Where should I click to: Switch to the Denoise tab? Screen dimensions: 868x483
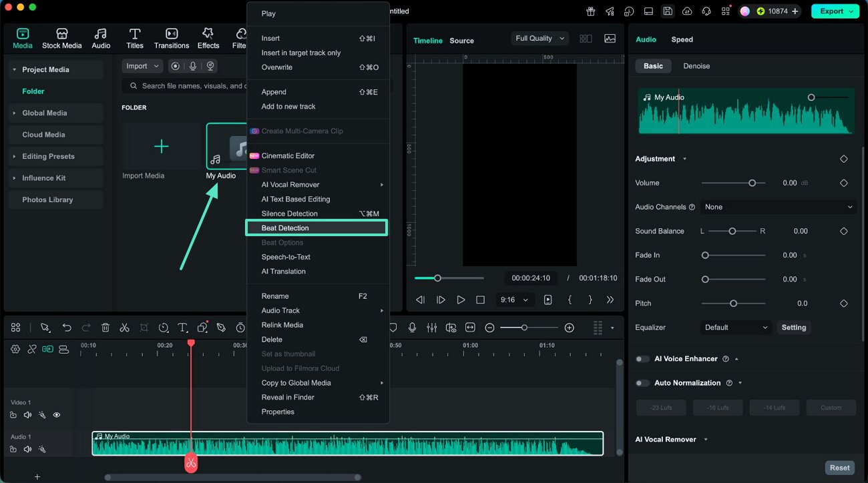pos(696,66)
